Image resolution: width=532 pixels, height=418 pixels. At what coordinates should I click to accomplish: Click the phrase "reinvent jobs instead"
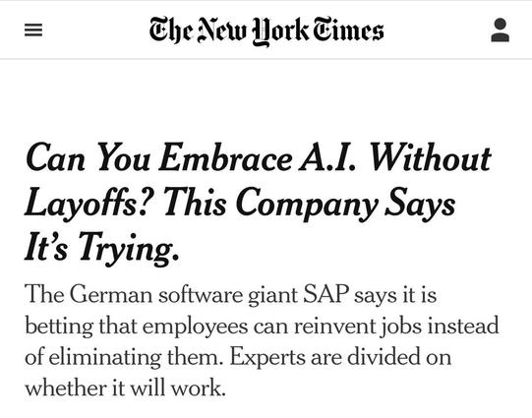click(x=396, y=327)
